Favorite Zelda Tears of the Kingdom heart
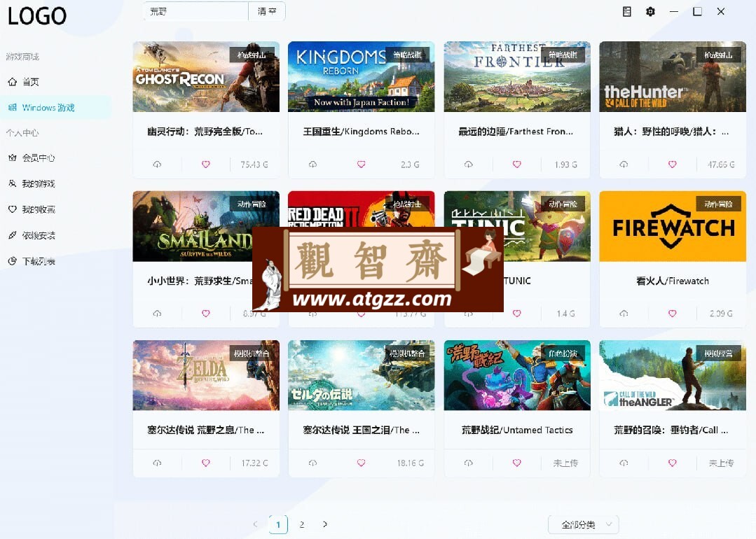 [x=361, y=463]
